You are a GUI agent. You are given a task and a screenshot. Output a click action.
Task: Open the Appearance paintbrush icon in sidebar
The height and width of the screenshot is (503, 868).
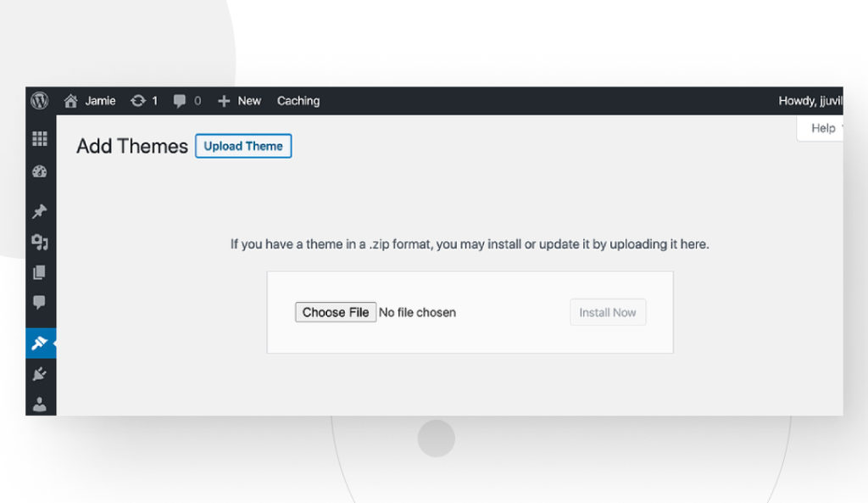pos(41,343)
